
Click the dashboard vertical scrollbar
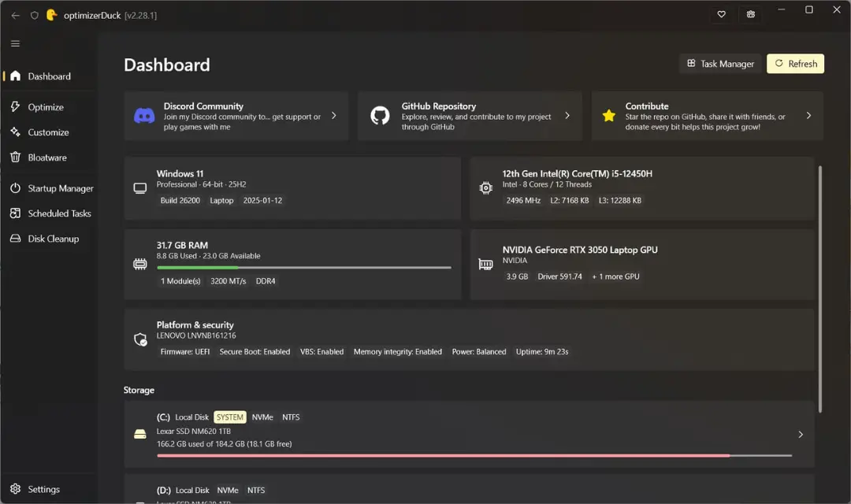819,289
